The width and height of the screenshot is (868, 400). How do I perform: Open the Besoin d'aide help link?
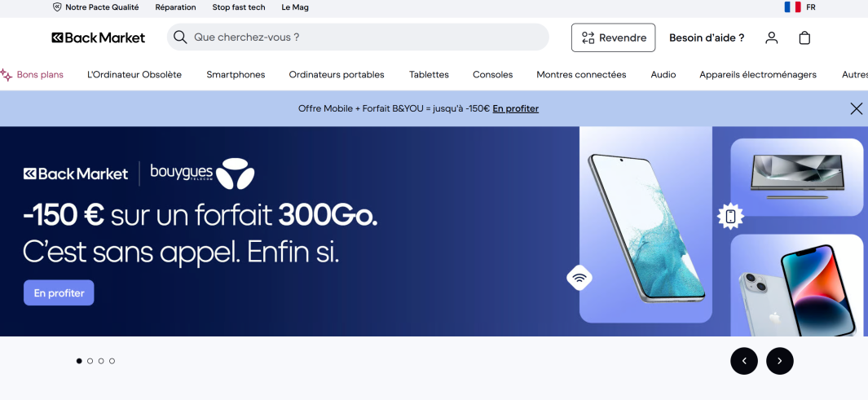(707, 37)
